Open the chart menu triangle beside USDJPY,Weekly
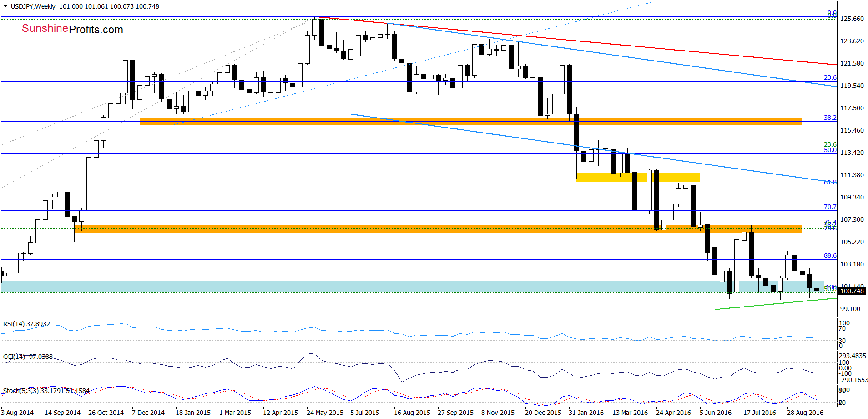The height and width of the screenshot is (419, 868). pos(5,6)
